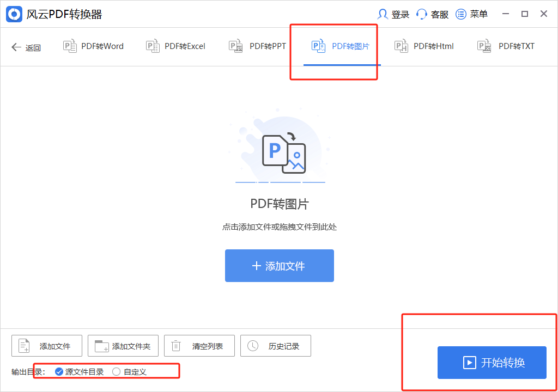Click the central 添加文件 button
Viewport: 558px width, 392px height.
pyautogui.click(x=279, y=266)
